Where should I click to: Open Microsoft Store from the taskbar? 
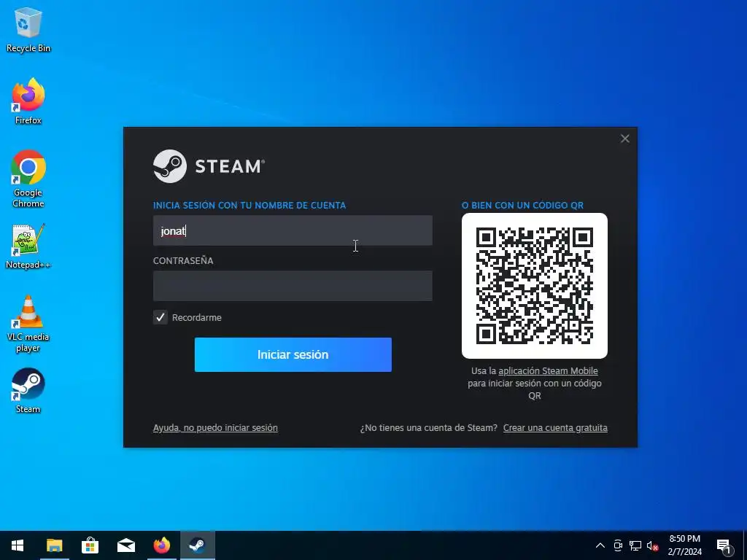coord(90,545)
